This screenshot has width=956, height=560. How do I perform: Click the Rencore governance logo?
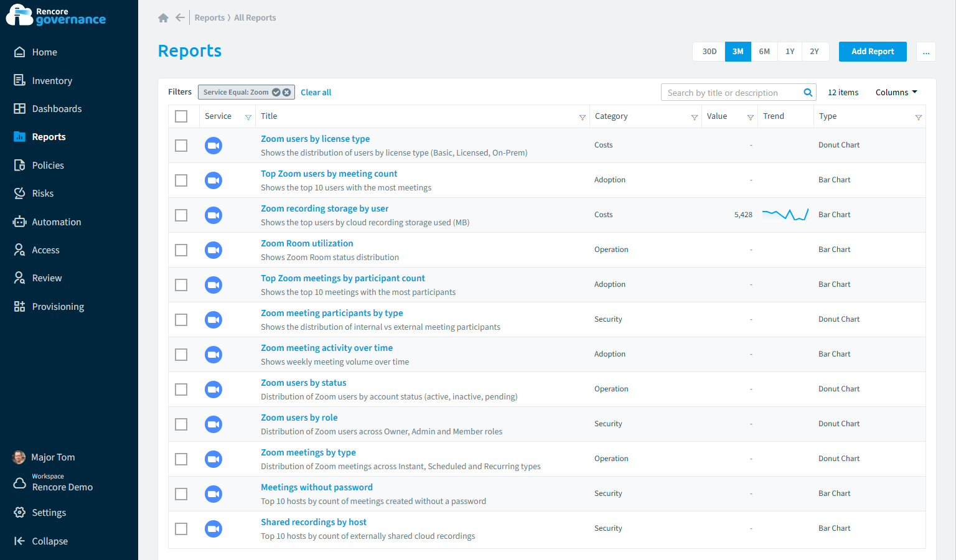pos(56,15)
